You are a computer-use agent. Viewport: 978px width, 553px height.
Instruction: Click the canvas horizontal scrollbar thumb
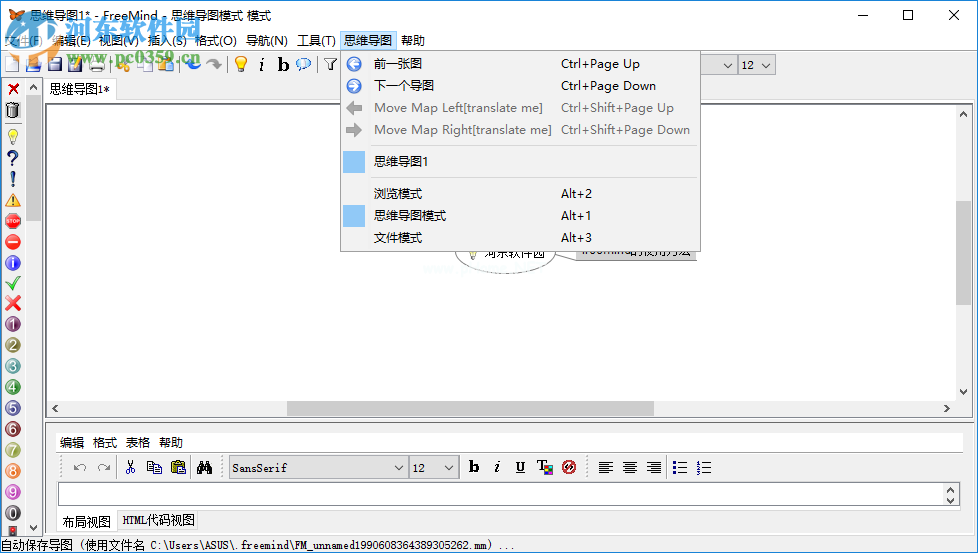click(470, 408)
